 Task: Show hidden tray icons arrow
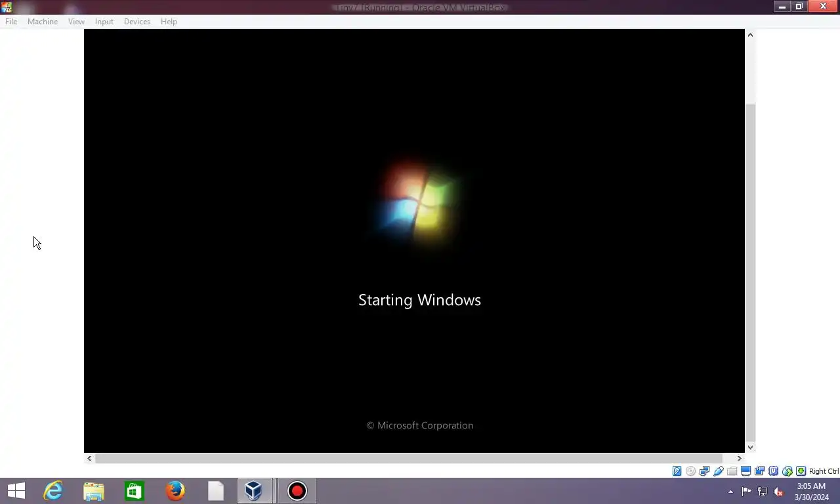[x=730, y=492]
